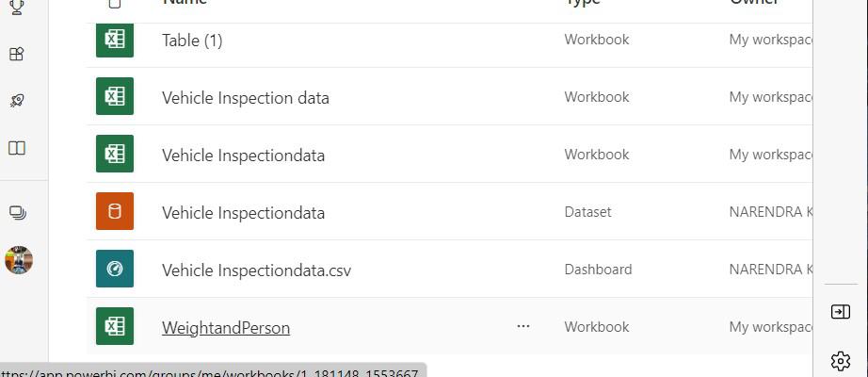
Task: Click the settings gear icon
Action: 841,361
